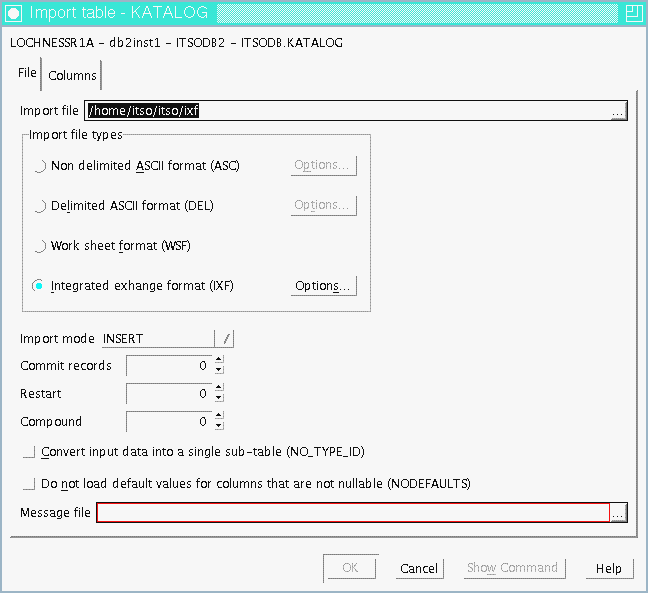
Task: Decrease Commit records with down arrow
Action: 219,370
